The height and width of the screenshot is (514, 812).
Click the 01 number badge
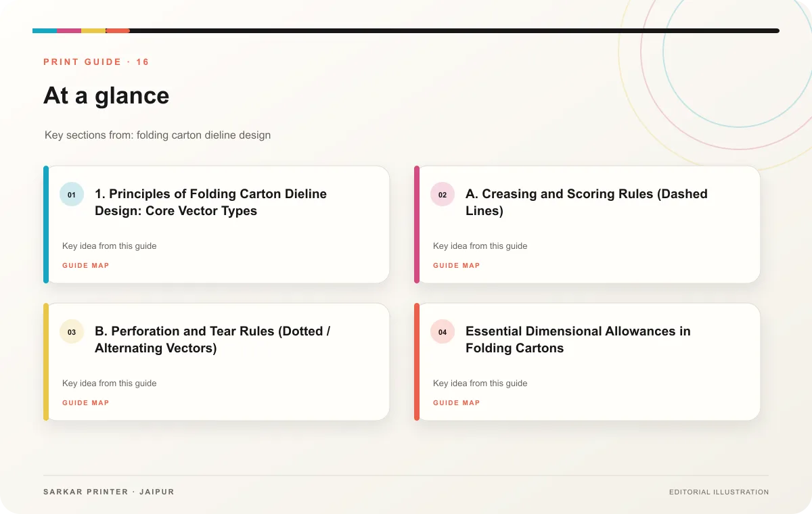[72, 195]
